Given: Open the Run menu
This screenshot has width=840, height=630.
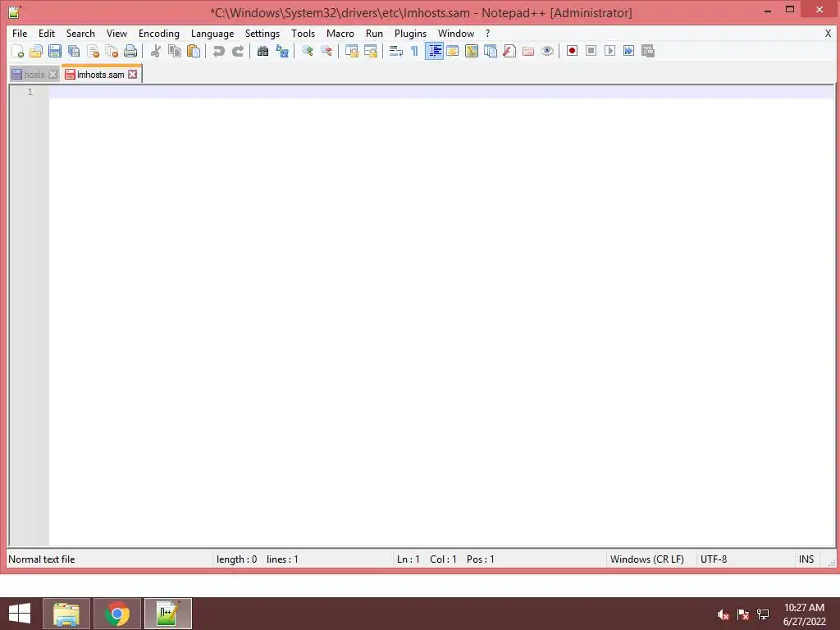Looking at the screenshot, I should (x=374, y=33).
